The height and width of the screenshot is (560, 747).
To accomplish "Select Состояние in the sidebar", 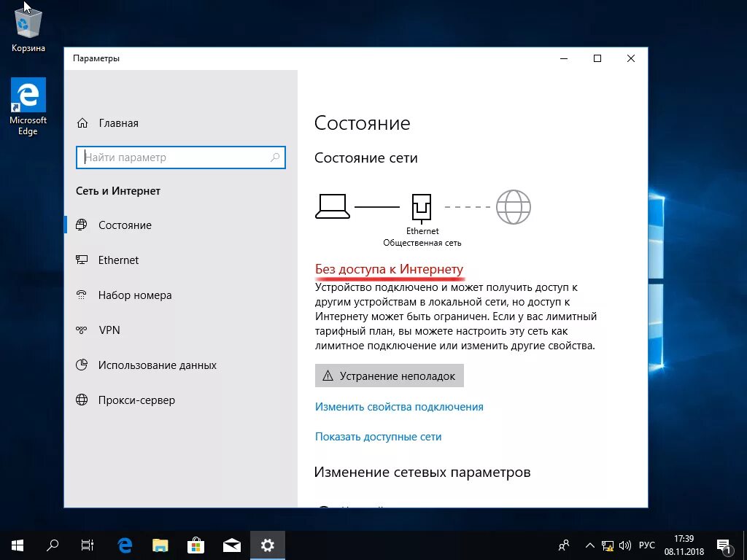I will click(x=125, y=225).
